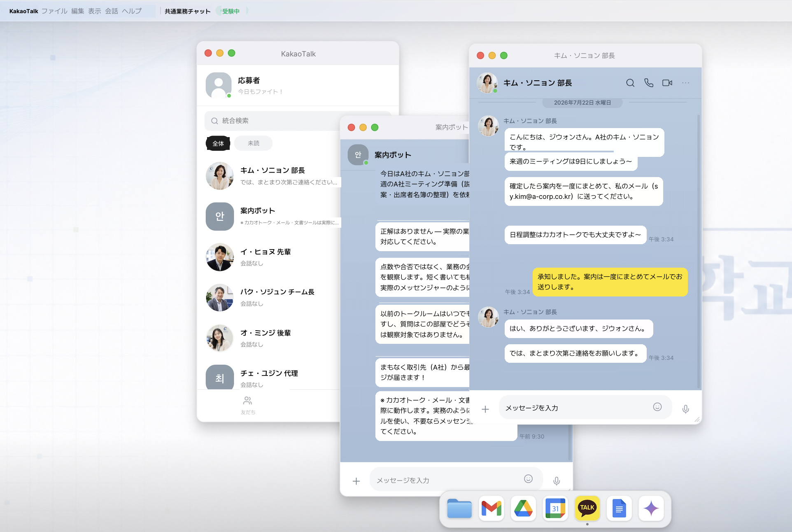The image size is (792, 532).
Task: Click Kim Soyeon's avatar in the chat header
Action: click(487, 83)
